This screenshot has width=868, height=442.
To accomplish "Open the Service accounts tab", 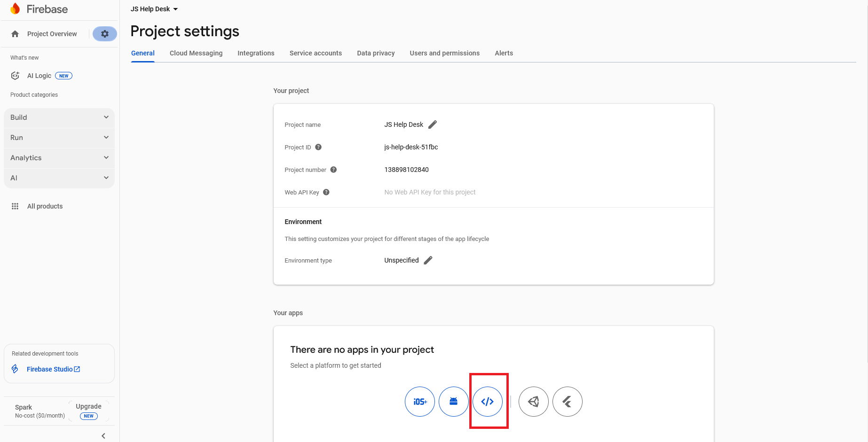I will (316, 53).
